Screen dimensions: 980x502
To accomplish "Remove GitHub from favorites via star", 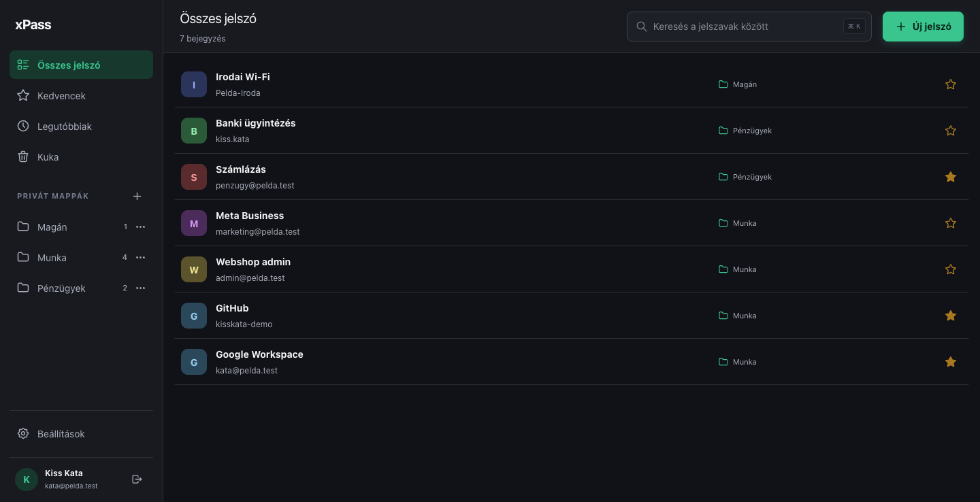I will click(x=951, y=316).
